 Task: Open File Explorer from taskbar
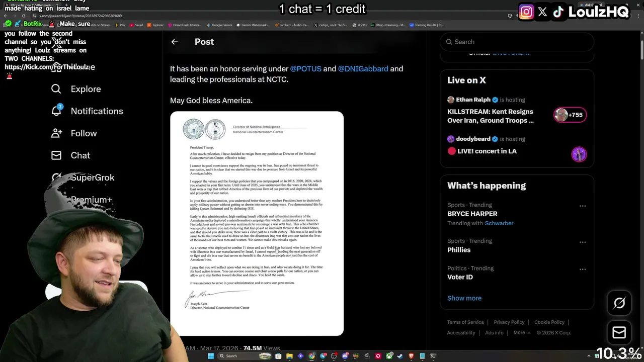(x=289, y=356)
